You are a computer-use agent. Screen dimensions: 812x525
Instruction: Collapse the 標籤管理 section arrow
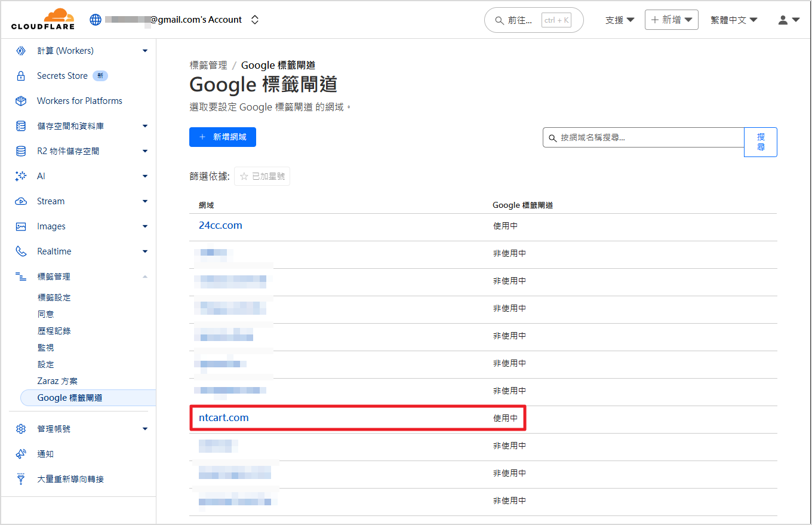145,277
